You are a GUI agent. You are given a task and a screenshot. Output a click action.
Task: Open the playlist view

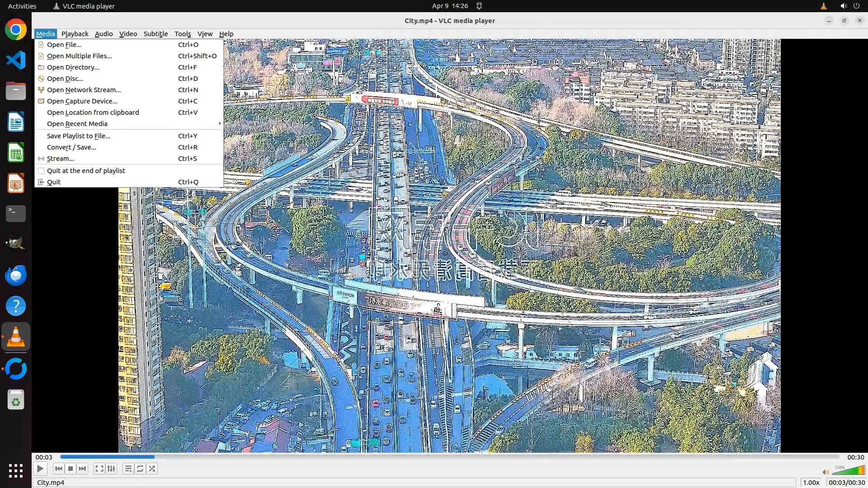(128, 469)
